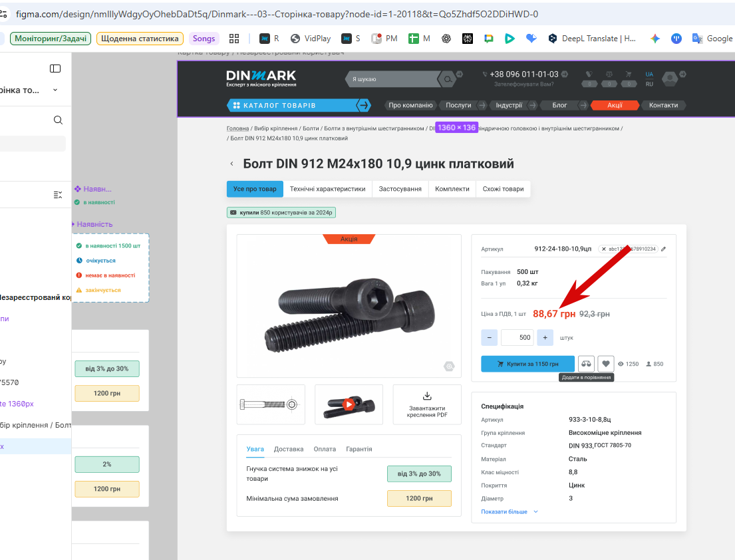
Task: Click the 'Головна' breadcrumb link
Action: point(237,128)
